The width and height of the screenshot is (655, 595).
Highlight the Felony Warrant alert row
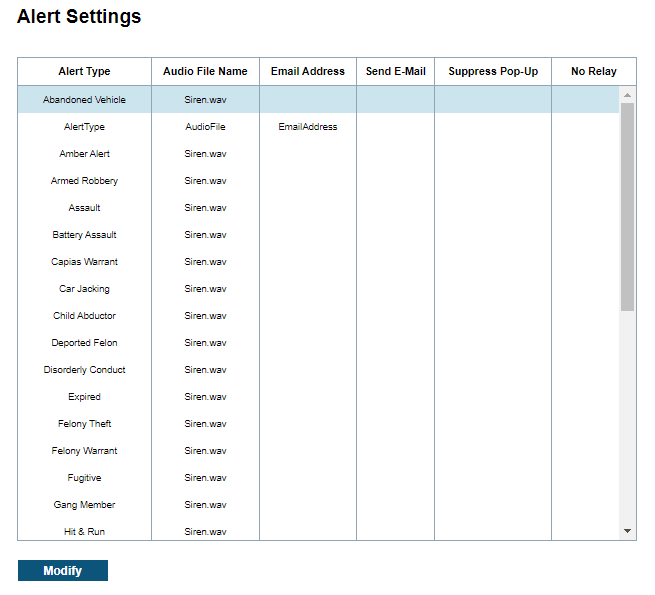click(x=85, y=451)
